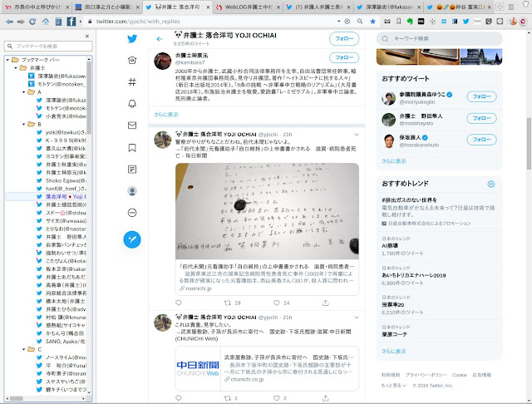This screenshot has width=532, height=404.
Task: Open Twitter bookmarks in nav rail
Action: coord(132,148)
